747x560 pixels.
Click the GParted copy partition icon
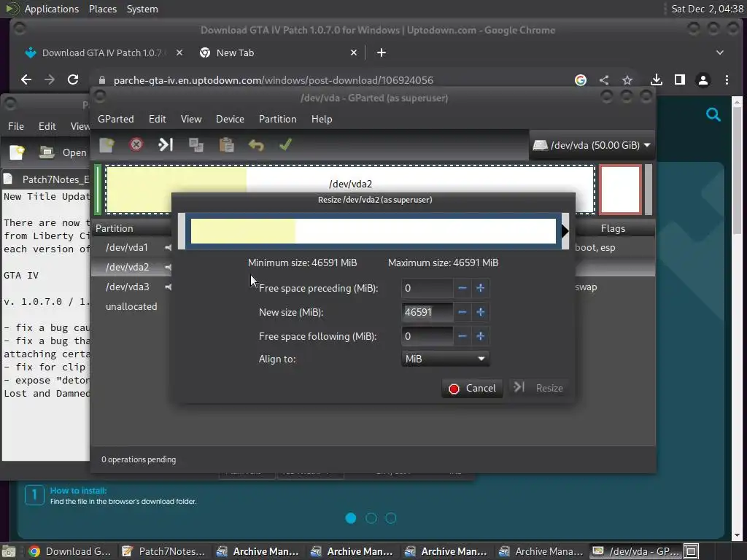coord(196,145)
